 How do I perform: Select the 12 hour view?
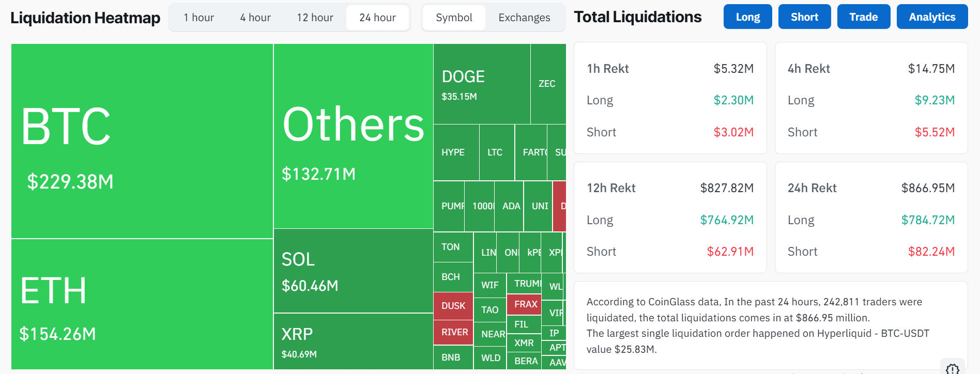(315, 17)
